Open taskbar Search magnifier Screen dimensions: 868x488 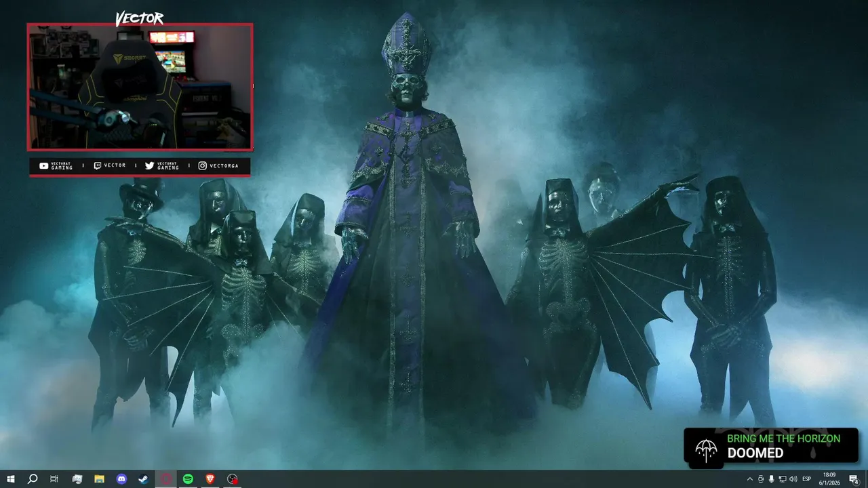click(33, 479)
